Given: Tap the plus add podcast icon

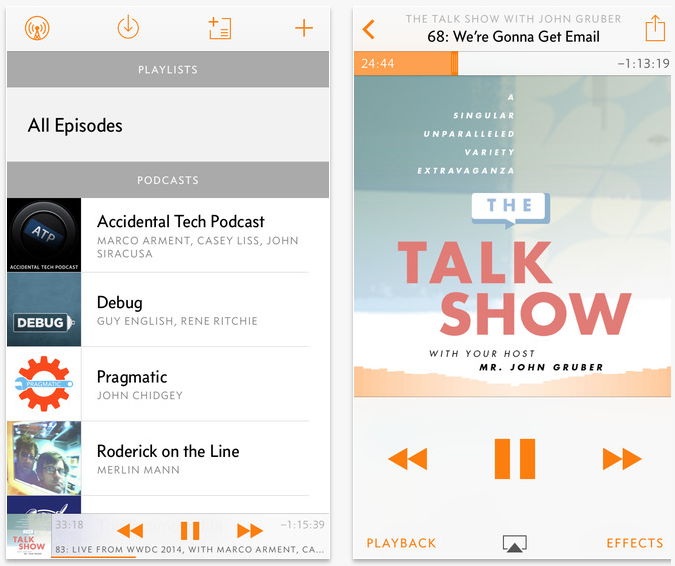Looking at the screenshot, I should [304, 28].
